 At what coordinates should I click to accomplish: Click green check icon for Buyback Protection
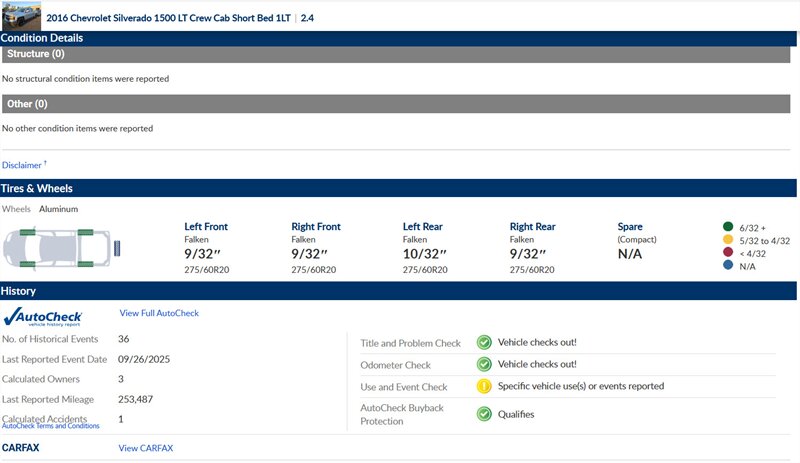pos(484,413)
